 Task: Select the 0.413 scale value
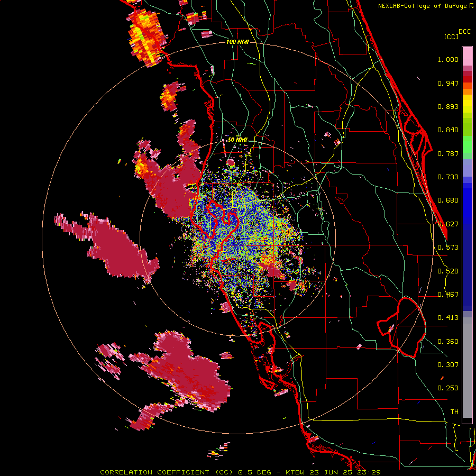[448, 318]
